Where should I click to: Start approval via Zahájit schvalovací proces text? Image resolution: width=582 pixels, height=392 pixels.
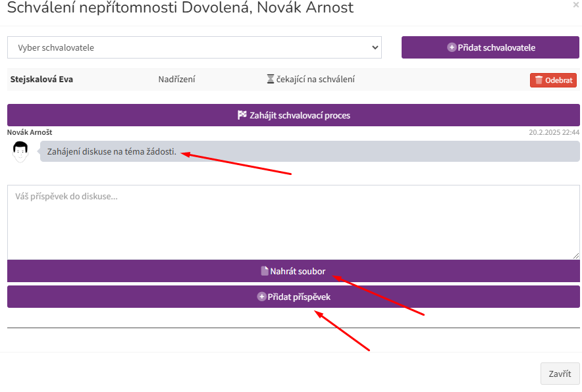(300, 115)
